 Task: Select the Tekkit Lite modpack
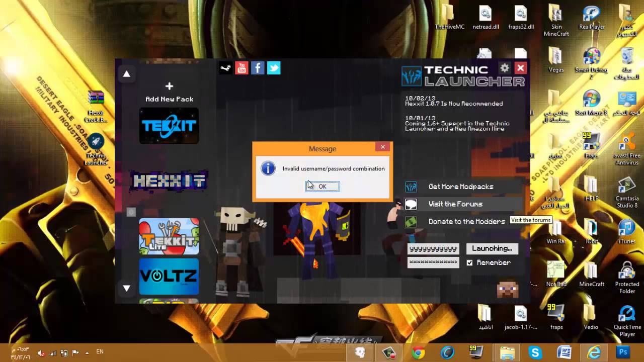click(x=169, y=236)
